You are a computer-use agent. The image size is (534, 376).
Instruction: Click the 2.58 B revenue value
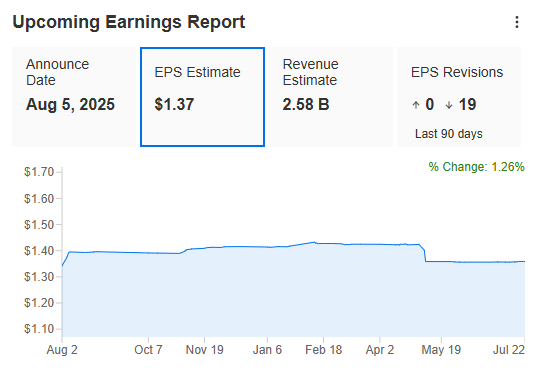pos(306,104)
